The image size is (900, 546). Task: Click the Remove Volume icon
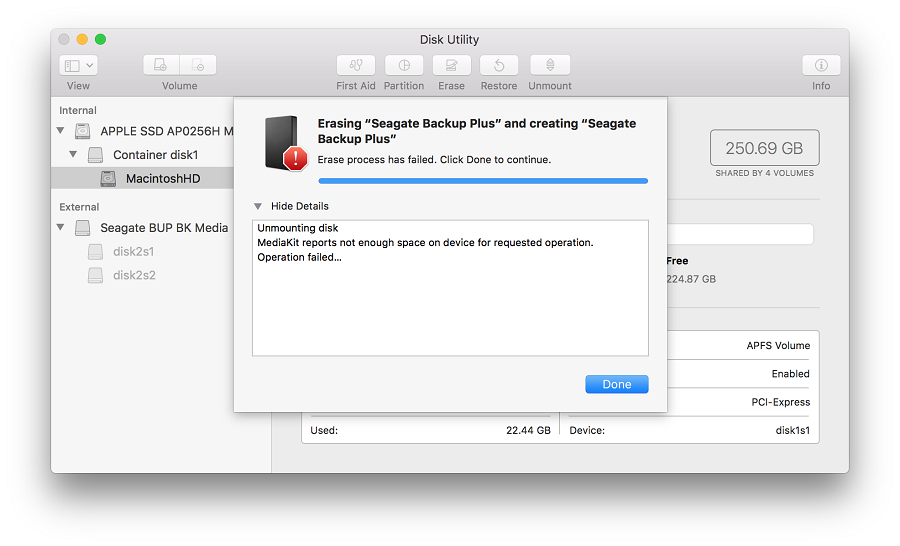pos(198,65)
